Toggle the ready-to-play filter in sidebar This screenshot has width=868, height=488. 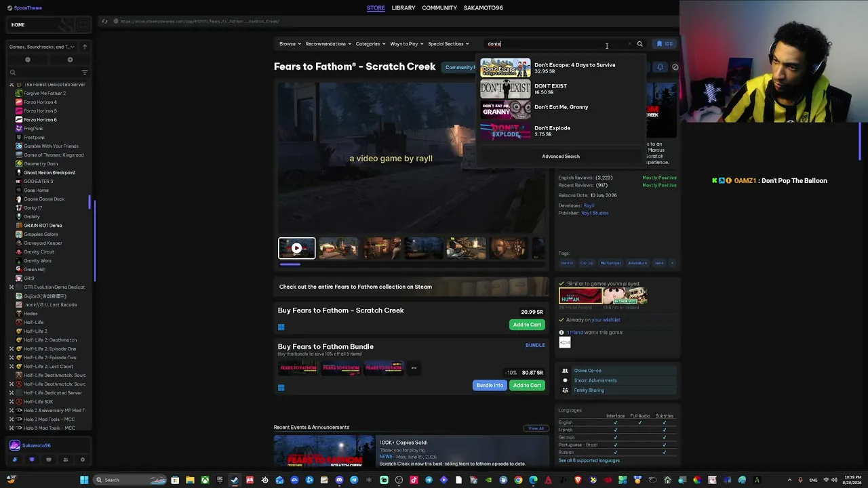tap(70, 60)
